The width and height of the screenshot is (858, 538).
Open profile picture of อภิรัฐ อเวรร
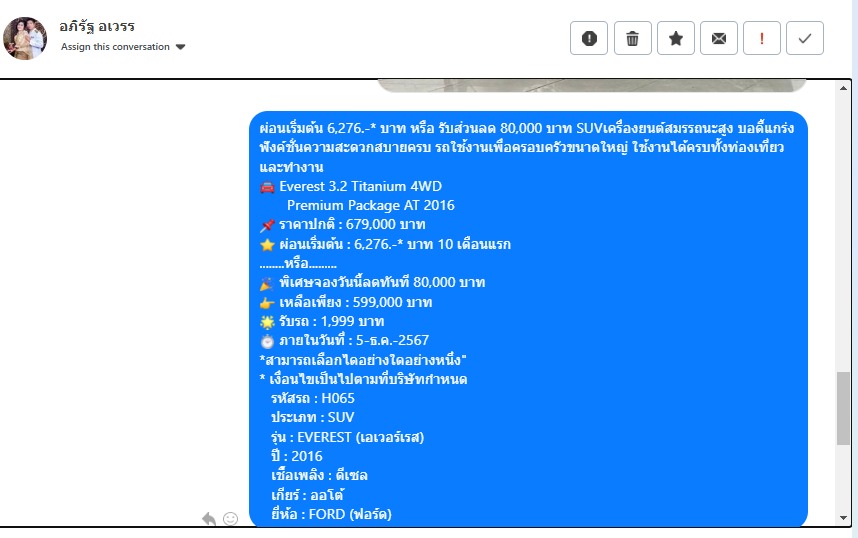pos(25,38)
